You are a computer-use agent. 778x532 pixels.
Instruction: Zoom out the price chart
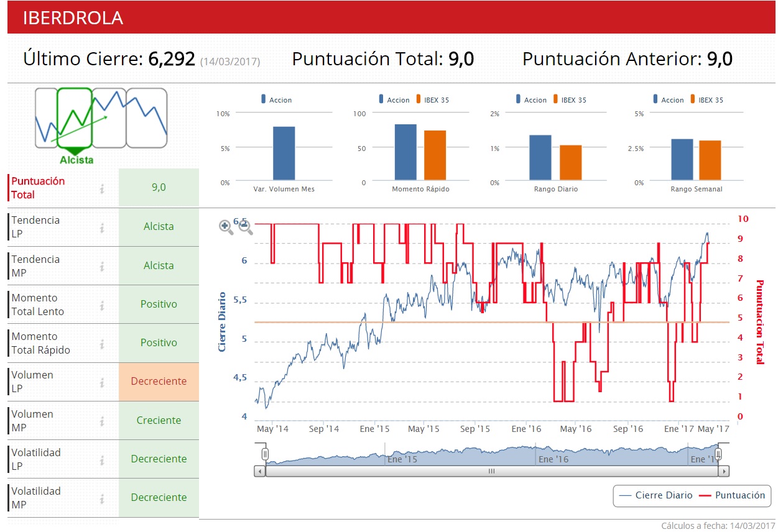tap(245, 227)
